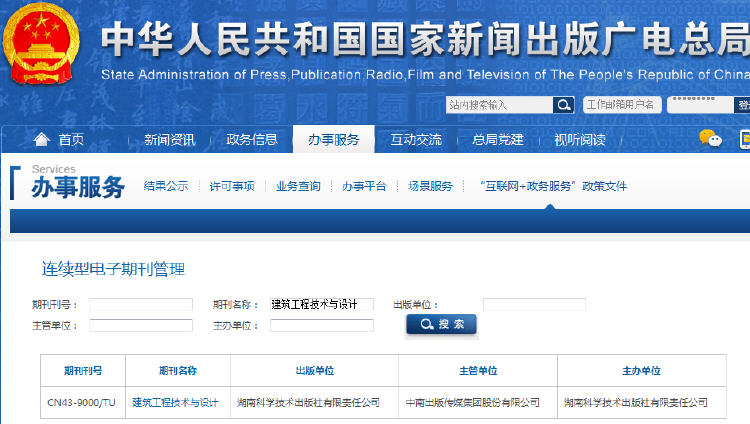Open the 政务信息 menu item
The image size is (750, 424).
(x=252, y=140)
